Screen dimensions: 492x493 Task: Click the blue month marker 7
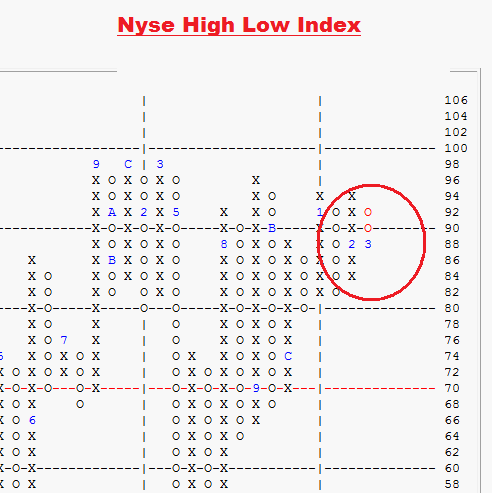(x=64, y=340)
